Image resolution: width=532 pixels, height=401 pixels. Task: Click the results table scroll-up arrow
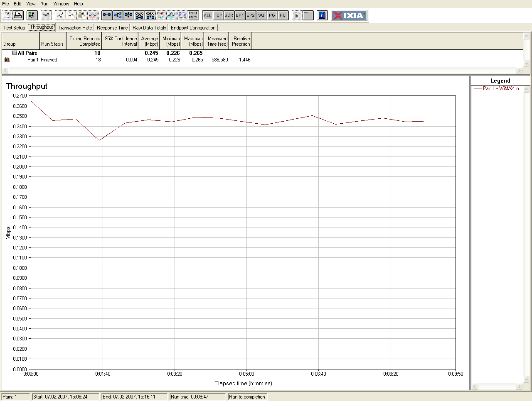tap(527, 36)
